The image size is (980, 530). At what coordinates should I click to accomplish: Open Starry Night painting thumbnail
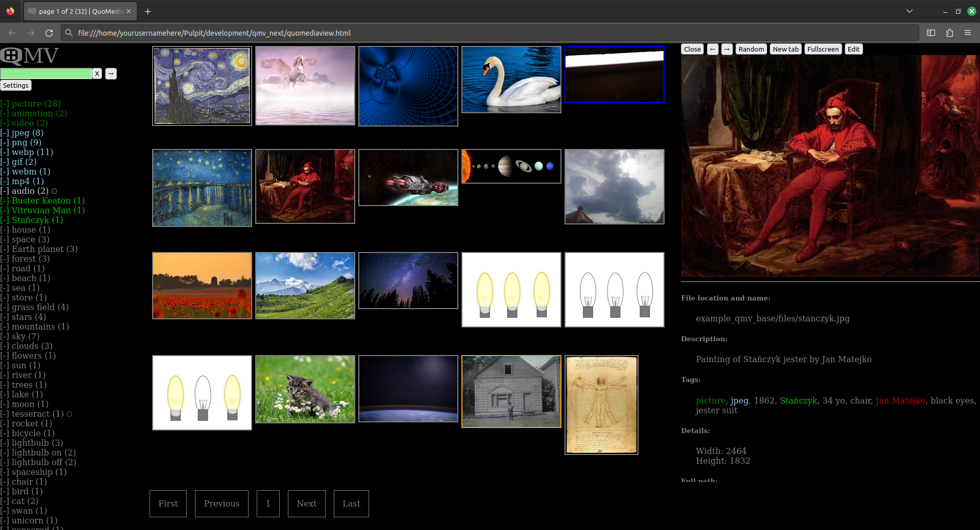202,86
